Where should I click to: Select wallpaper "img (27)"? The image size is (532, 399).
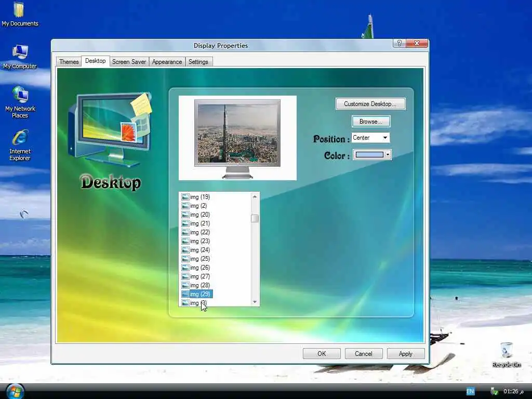(200, 276)
